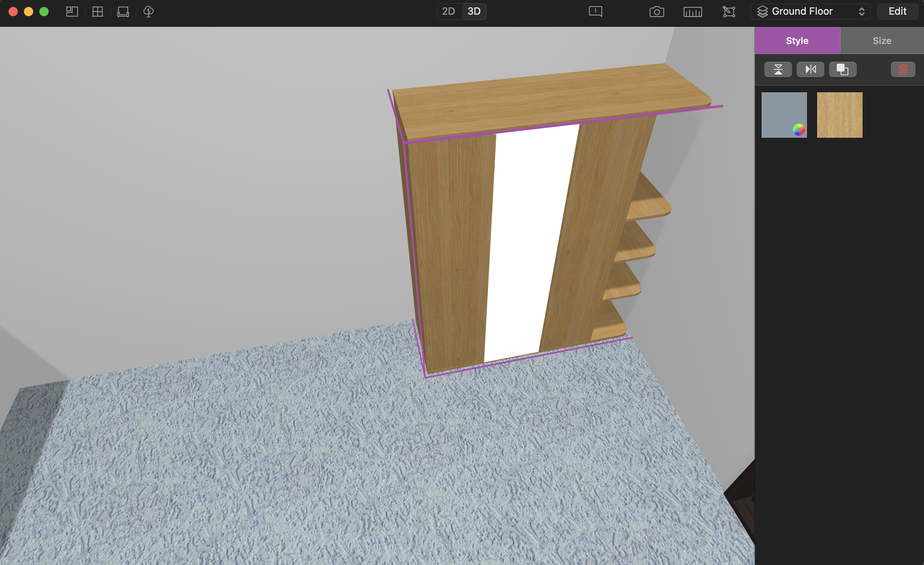Click the feedback speech bubble icon
The width and height of the screenshot is (924, 565).
(x=595, y=12)
